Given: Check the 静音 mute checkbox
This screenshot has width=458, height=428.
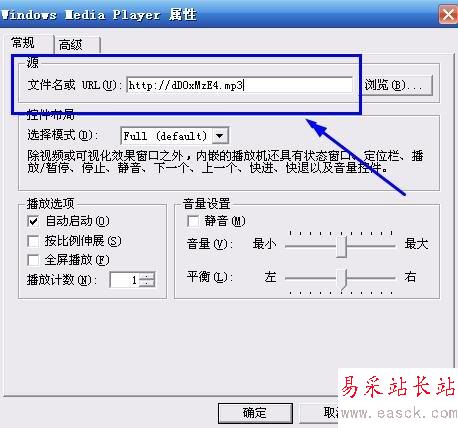Looking at the screenshot, I should tap(193, 221).
